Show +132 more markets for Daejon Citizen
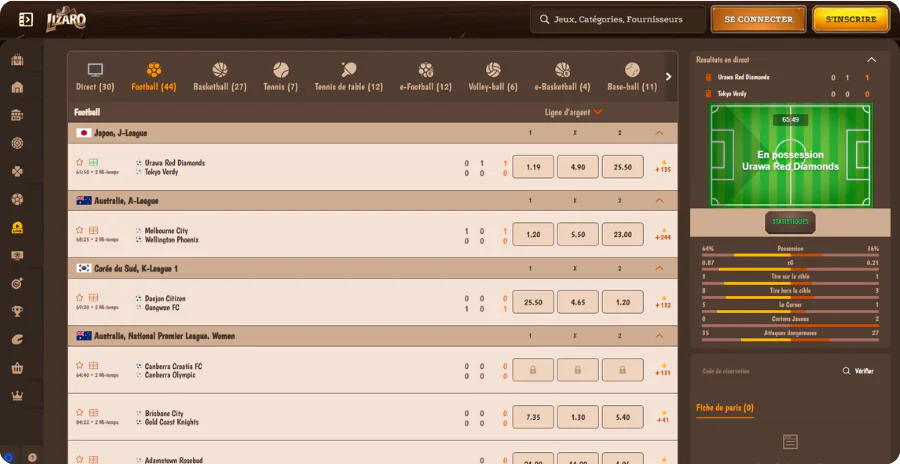The width and height of the screenshot is (900, 464). 663,302
